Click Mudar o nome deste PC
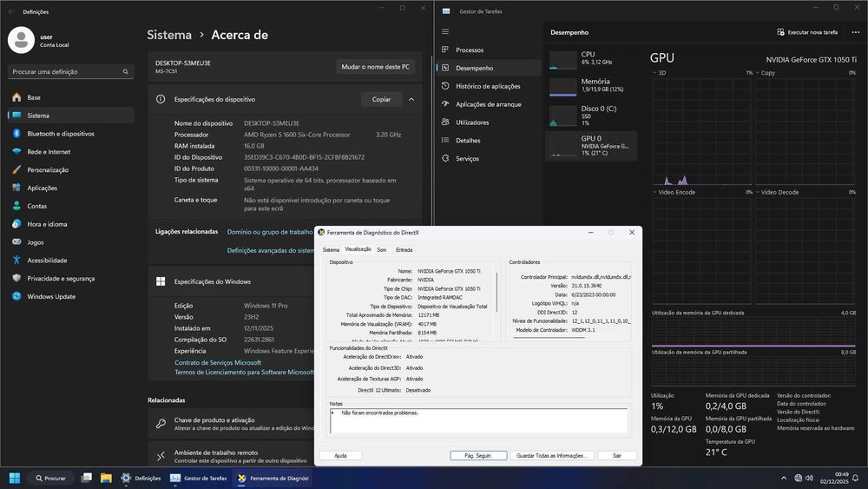868x489 pixels. point(375,67)
